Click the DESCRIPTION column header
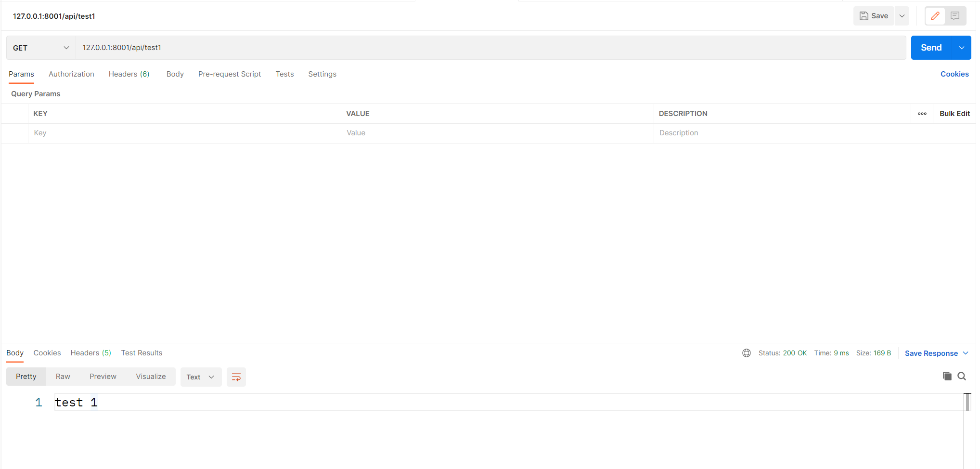This screenshot has height=469, width=980. pyautogui.click(x=683, y=114)
